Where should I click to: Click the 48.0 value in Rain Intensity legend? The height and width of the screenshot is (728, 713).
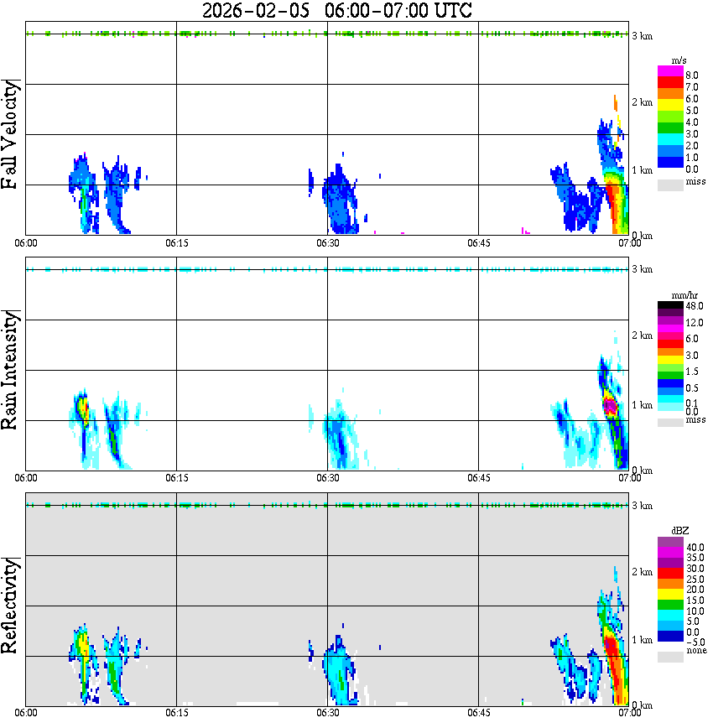[x=695, y=306]
